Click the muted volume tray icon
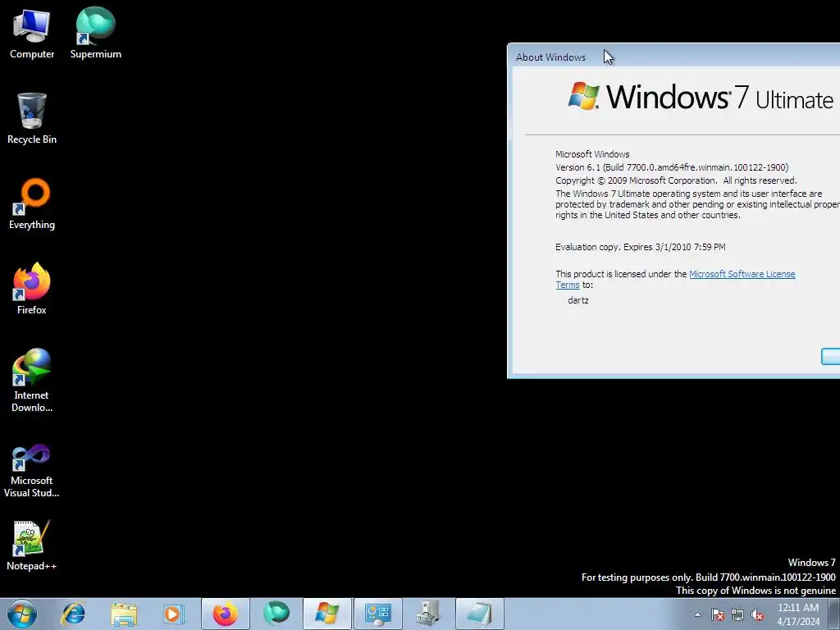This screenshot has height=630, width=840. 757,614
